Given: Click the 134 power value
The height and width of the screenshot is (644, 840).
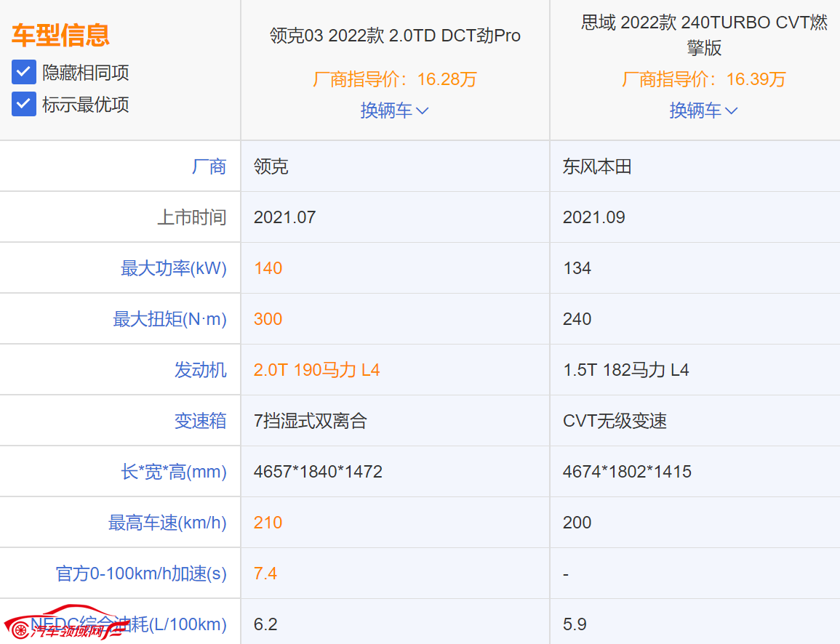Looking at the screenshot, I should coord(577,268).
